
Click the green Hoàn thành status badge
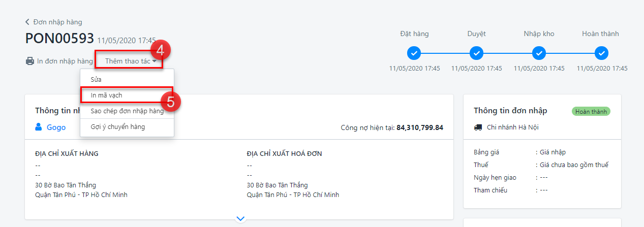[591, 111]
